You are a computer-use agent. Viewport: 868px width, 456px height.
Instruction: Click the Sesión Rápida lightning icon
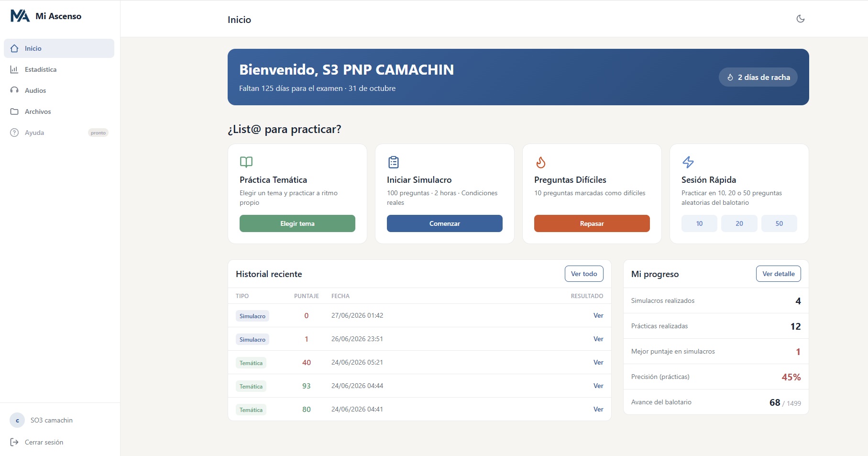[688, 162]
